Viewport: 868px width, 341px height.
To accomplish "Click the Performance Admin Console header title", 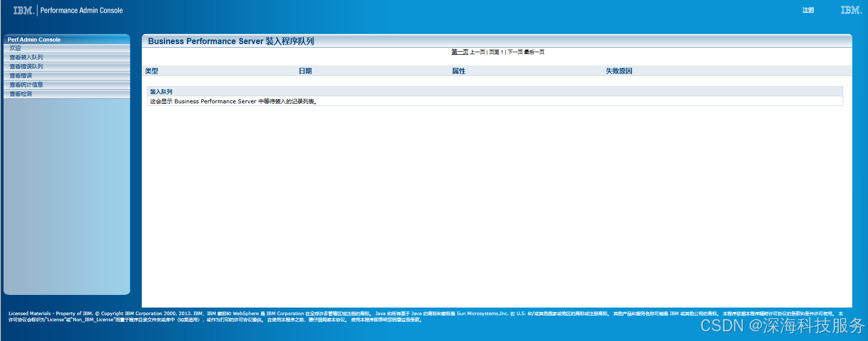I will 82,10.
